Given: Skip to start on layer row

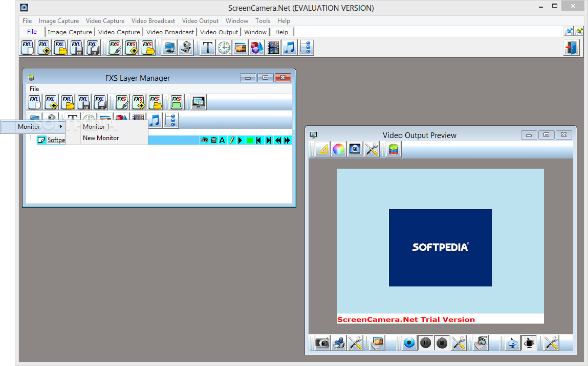Looking at the screenshot, I should coord(259,140).
